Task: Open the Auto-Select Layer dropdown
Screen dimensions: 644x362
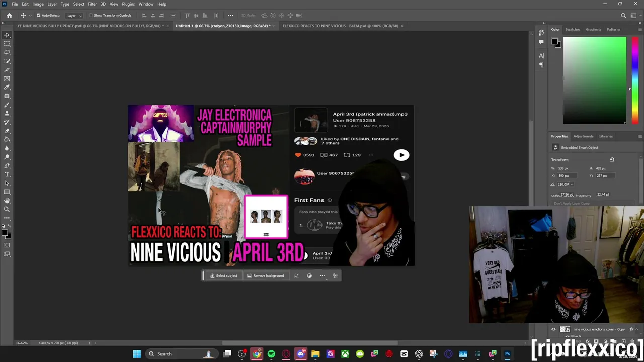Action: pos(74,15)
